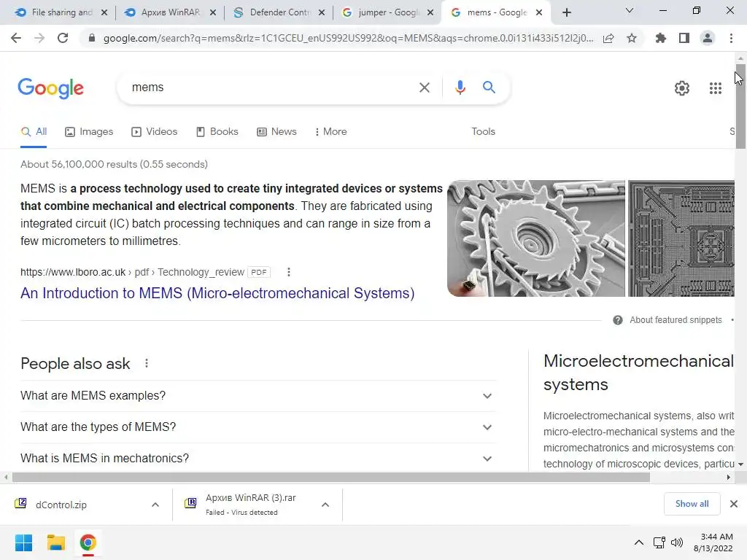This screenshot has height=560, width=747.
Task: Open the Chrome profile avatar
Action: (x=708, y=38)
